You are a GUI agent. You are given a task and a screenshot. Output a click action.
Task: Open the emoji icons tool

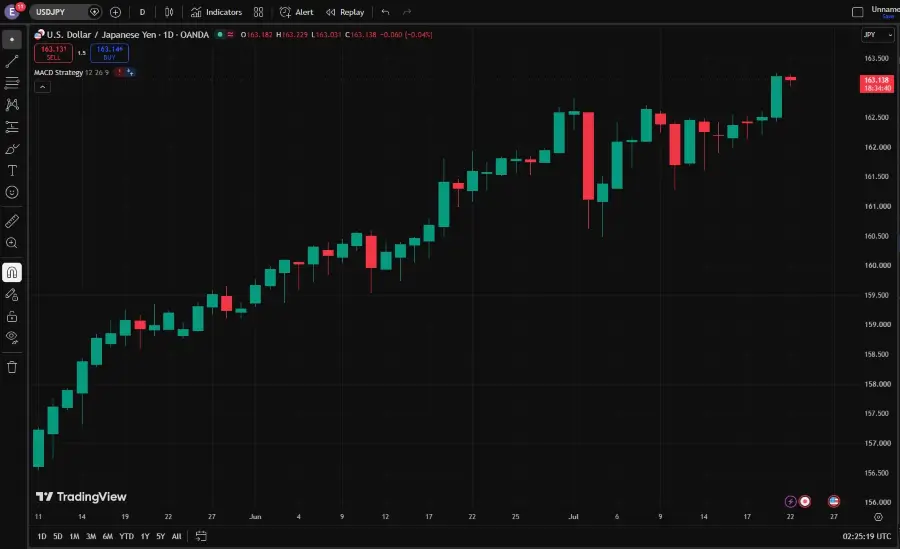12,192
